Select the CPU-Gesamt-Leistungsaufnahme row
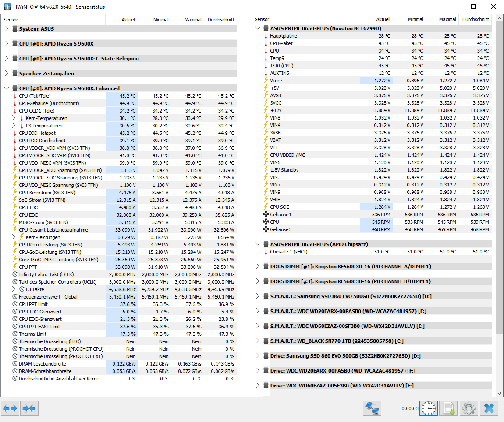The width and height of the screenshot is (504, 422). click(124, 230)
